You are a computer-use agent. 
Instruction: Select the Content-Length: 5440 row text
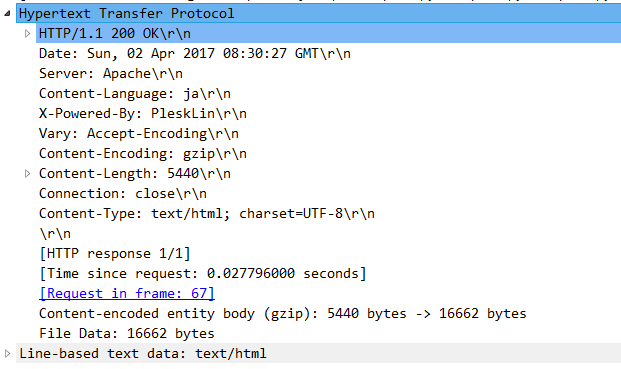135,173
